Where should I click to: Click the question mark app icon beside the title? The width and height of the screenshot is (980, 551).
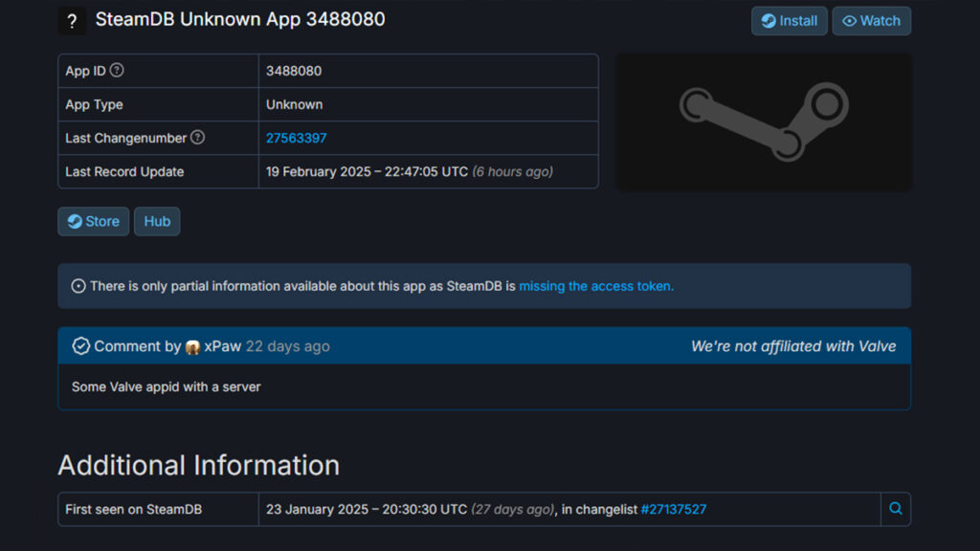coord(72,21)
